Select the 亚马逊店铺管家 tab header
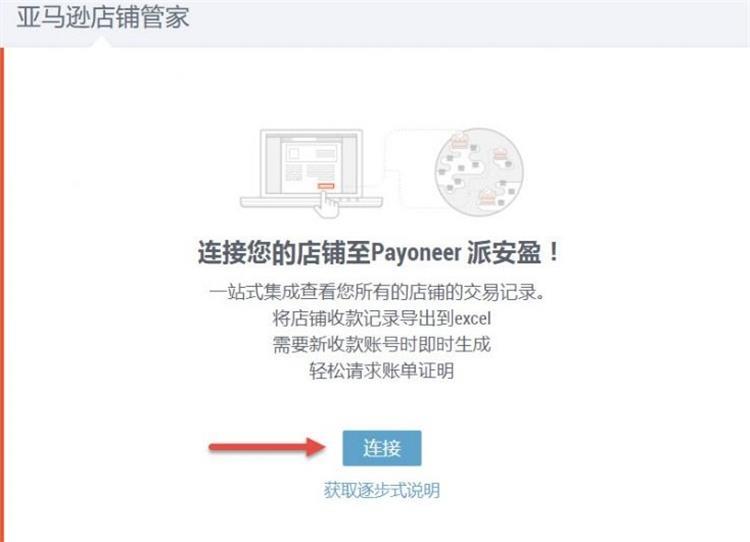The image size is (750, 542). (103, 17)
